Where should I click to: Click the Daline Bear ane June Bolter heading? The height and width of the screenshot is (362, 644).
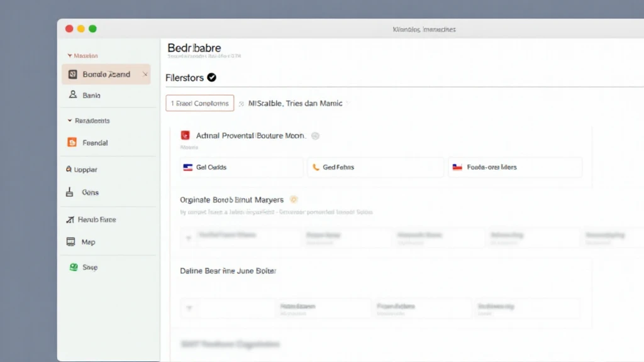click(228, 271)
